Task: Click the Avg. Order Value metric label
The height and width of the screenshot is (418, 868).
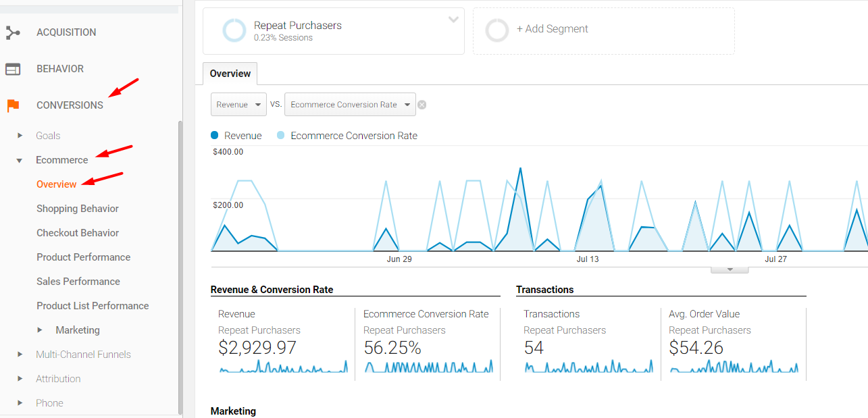Action: (705, 314)
